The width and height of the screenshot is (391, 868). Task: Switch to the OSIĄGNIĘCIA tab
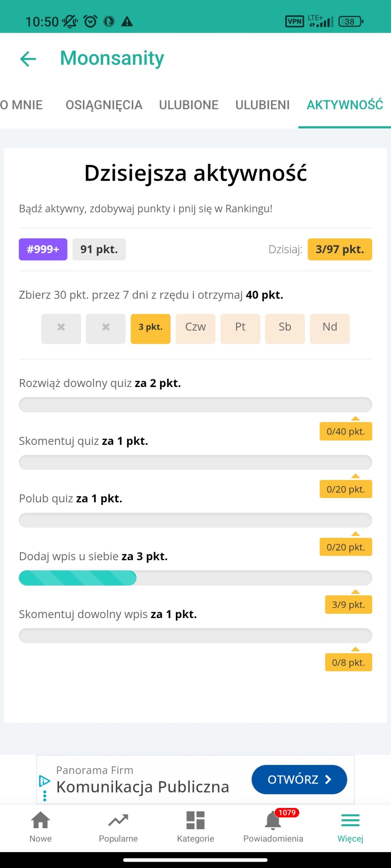click(x=104, y=105)
